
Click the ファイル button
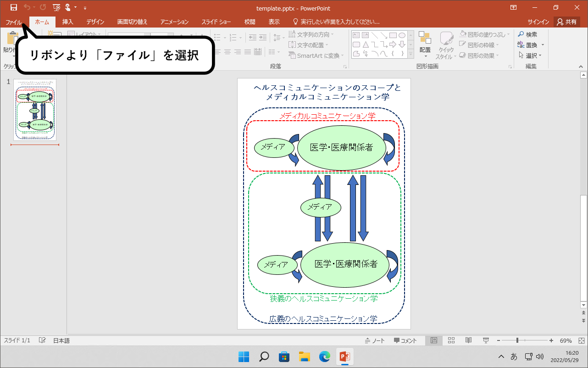(x=13, y=21)
